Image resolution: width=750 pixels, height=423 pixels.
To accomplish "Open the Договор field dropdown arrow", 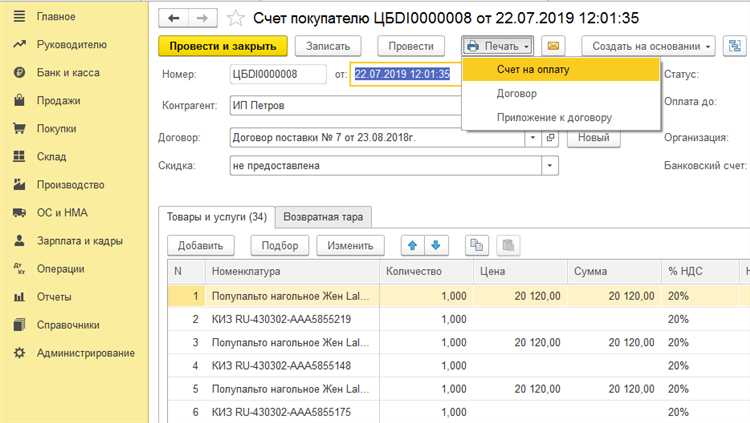I will [x=533, y=138].
